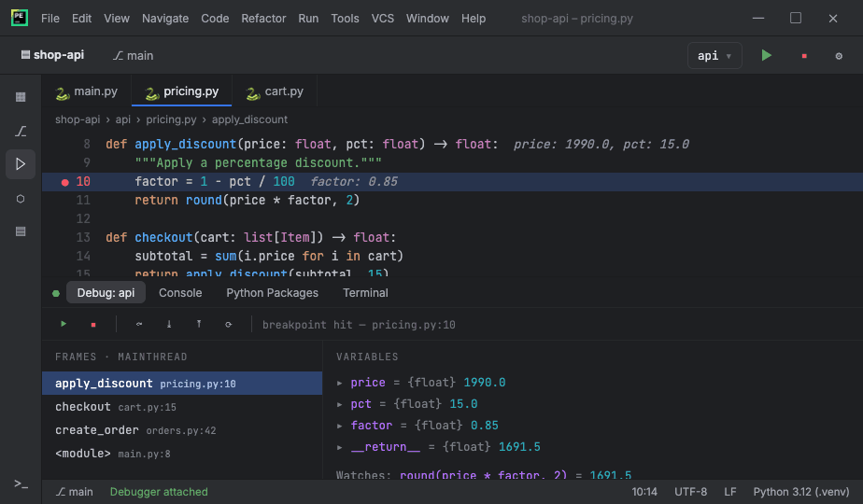Click the Step Over debug icon

tap(139, 324)
